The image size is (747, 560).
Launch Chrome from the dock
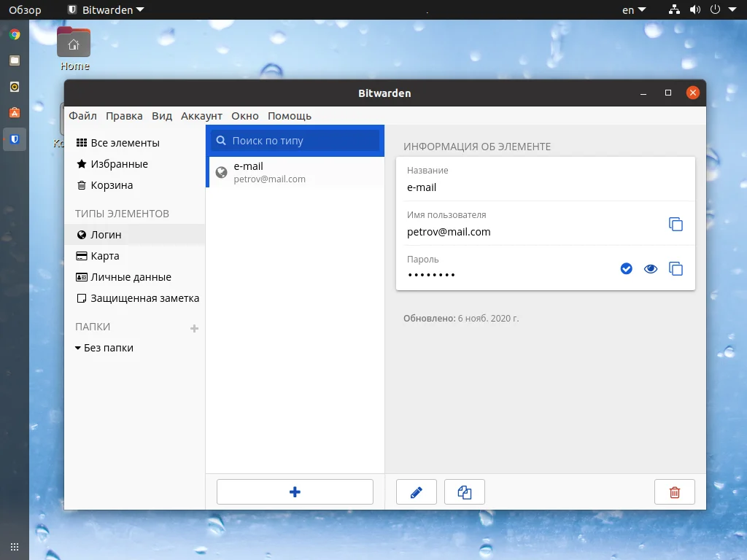pyautogui.click(x=15, y=34)
